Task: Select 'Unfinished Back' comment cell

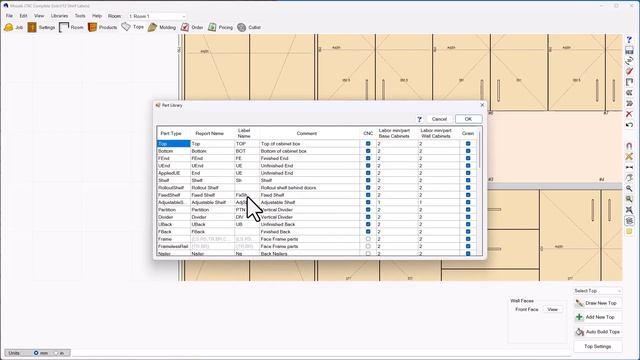Action: pyautogui.click(x=309, y=224)
